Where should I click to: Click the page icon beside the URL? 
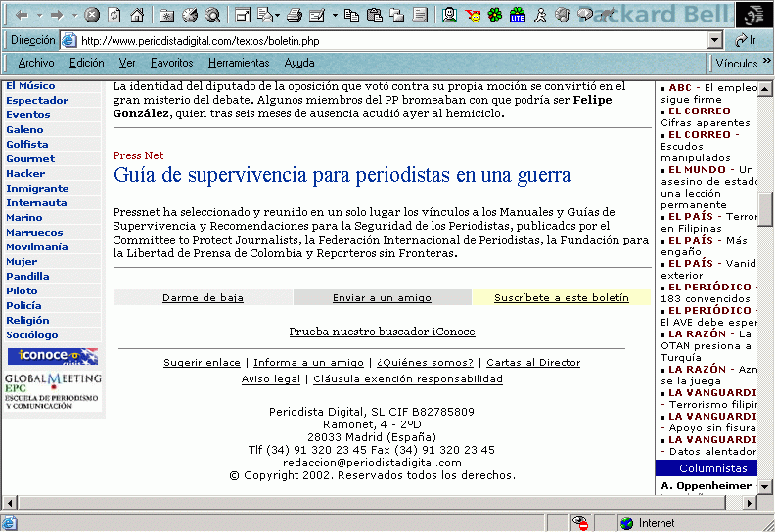pos(69,40)
